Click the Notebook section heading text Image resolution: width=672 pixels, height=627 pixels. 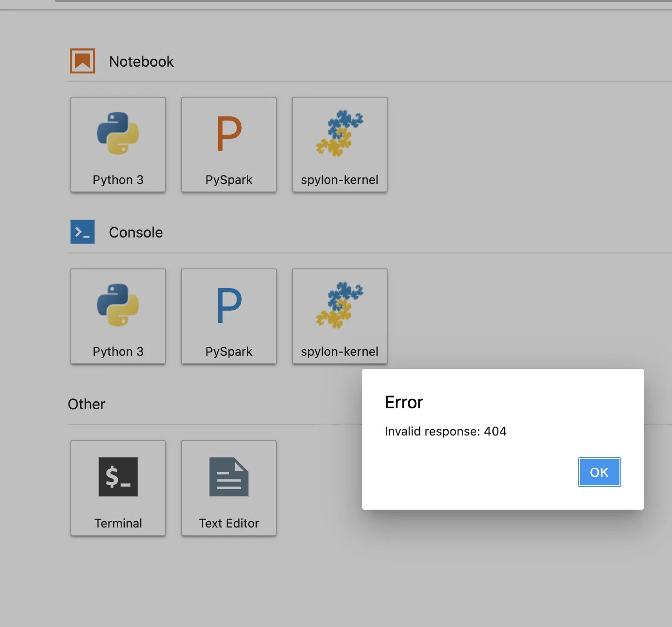[141, 61]
